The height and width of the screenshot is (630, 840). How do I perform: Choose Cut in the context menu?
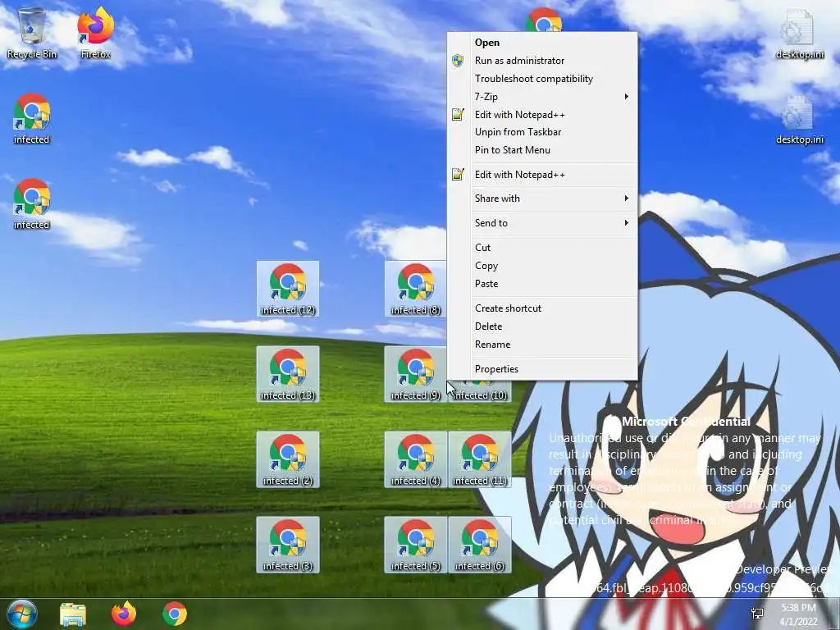(x=542, y=248)
